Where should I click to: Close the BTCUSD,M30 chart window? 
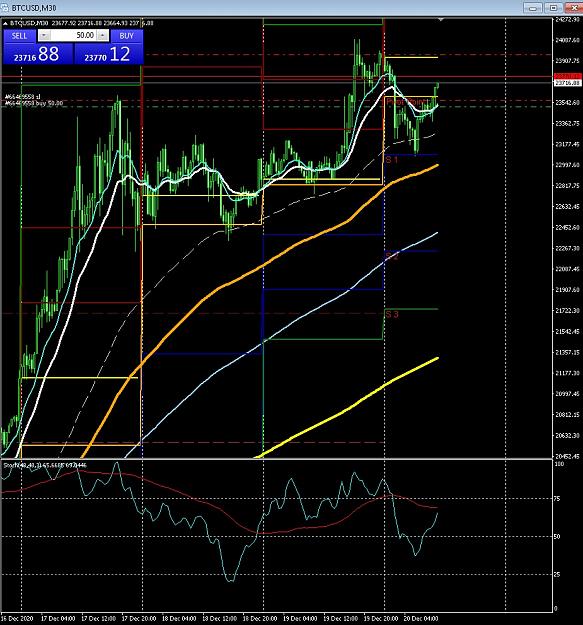click(573, 8)
